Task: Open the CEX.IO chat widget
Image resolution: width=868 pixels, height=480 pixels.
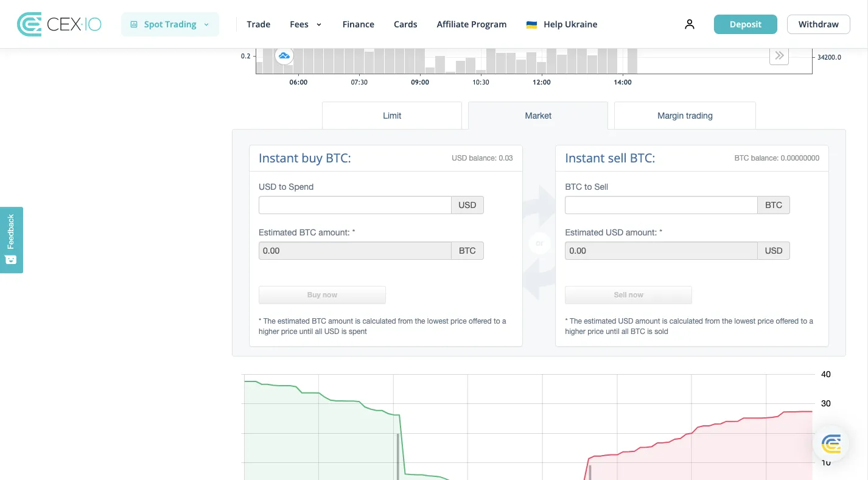Action: coord(831,444)
